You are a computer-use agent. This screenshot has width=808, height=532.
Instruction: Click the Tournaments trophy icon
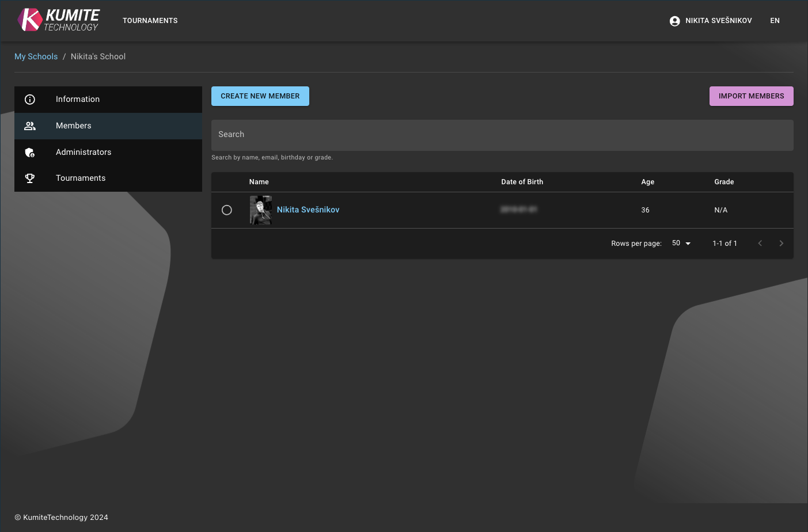pyautogui.click(x=30, y=178)
